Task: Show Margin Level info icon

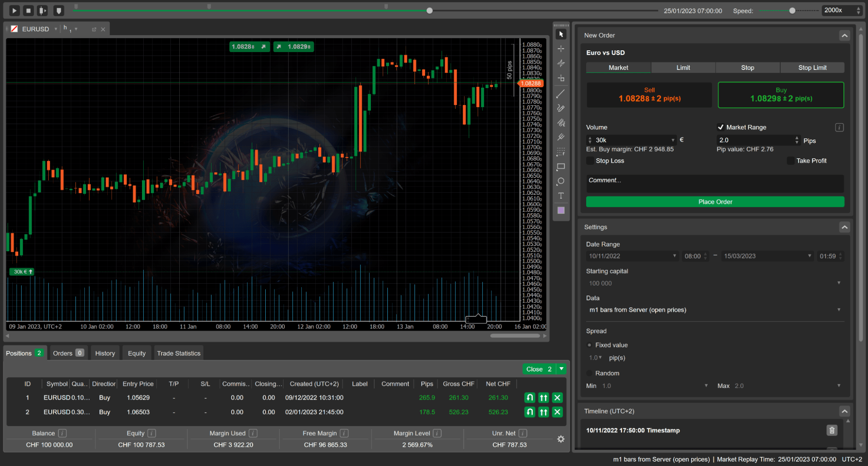Action: click(437, 433)
